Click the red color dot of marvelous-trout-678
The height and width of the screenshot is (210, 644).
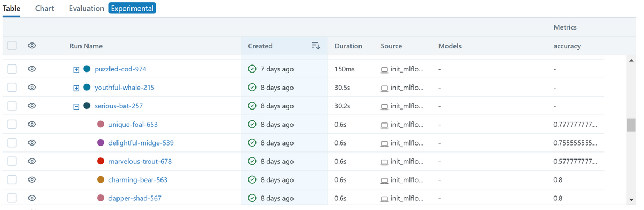pyautogui.click(x=100, y=161)
